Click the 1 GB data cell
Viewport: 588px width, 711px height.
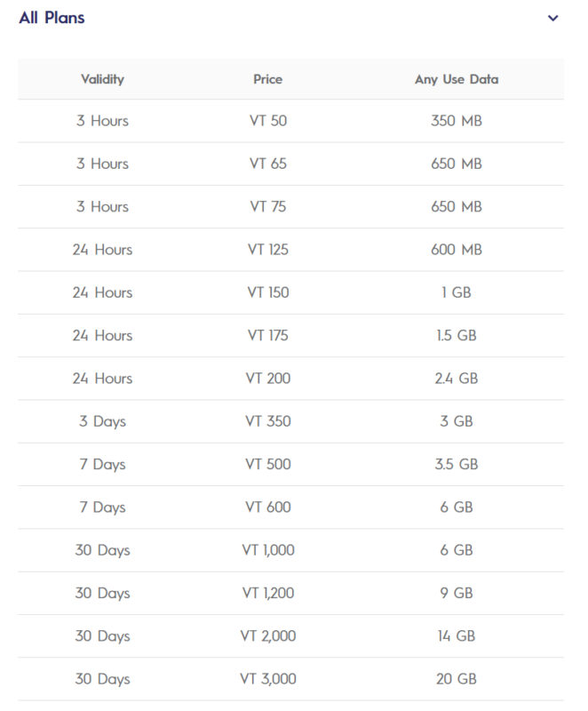point(457,292)
